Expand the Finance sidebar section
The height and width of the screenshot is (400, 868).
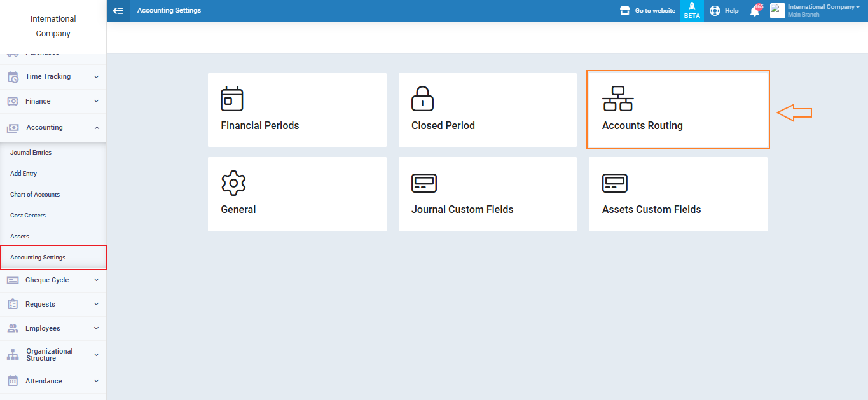click(x=53, y=102)
